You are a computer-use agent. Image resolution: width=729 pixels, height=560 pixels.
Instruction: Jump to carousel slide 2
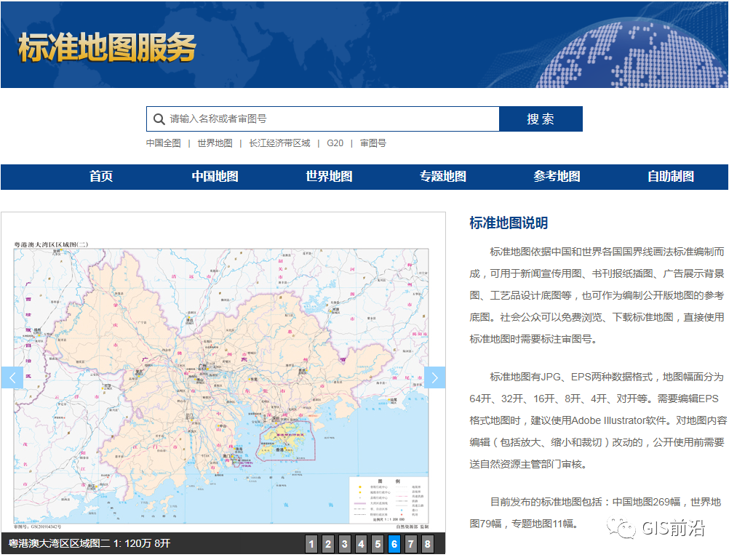coord(328,544)
